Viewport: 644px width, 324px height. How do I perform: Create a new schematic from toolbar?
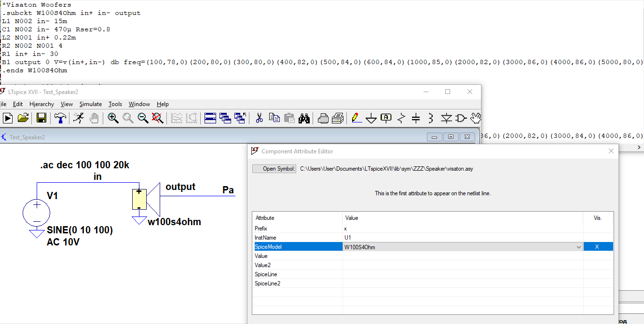click(8, 118)
